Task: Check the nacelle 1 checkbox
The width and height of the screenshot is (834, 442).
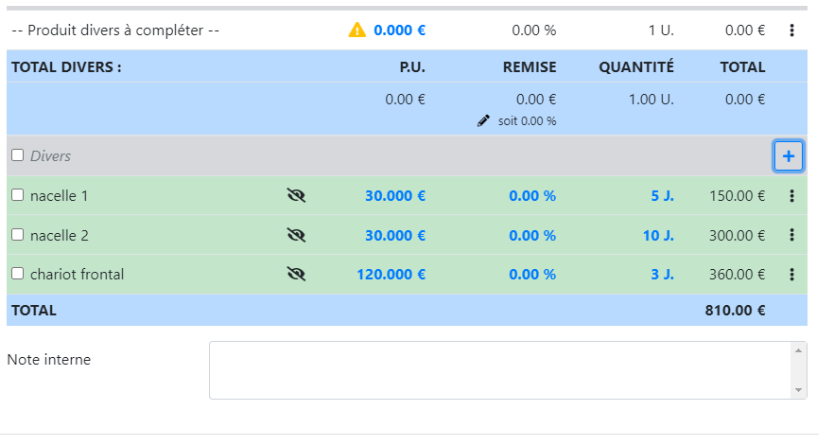Action: pyautogui.click(x=17, y=196)
